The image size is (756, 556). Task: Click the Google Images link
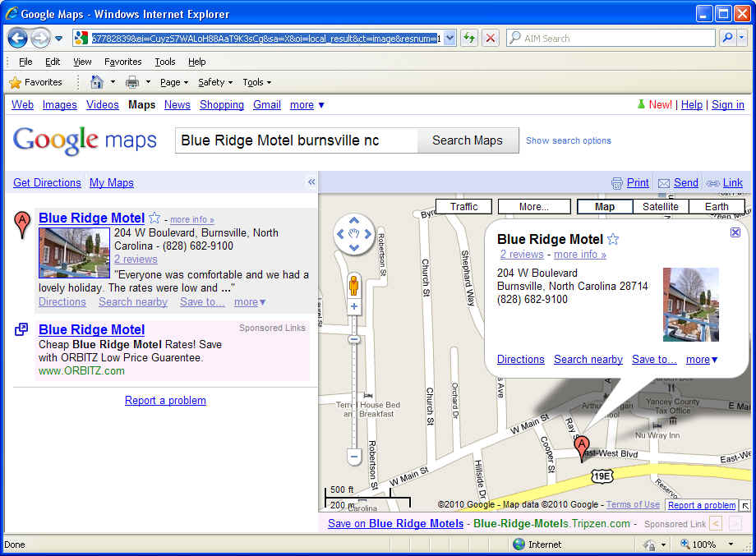tap(60, 104)
